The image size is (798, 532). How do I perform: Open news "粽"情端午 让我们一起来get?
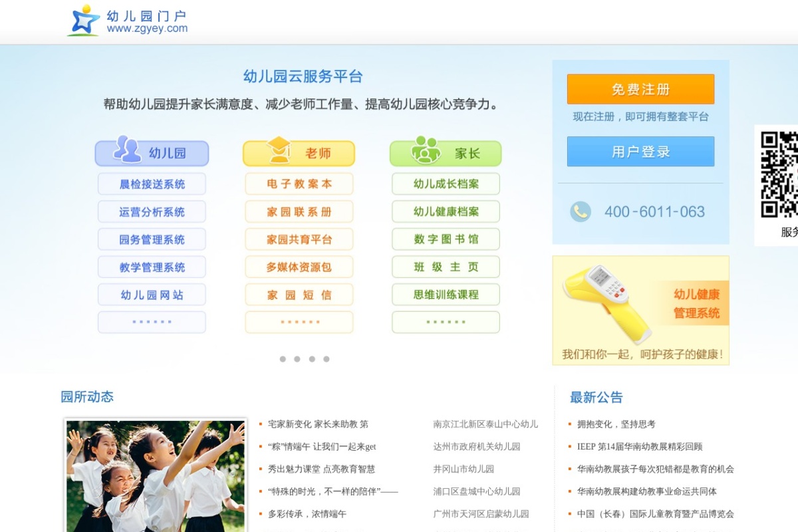click(322, 447)
